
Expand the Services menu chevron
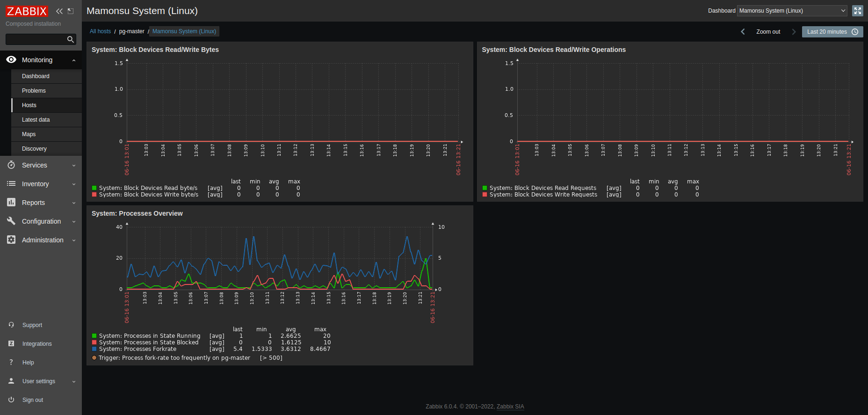click(x=74, y=165)
